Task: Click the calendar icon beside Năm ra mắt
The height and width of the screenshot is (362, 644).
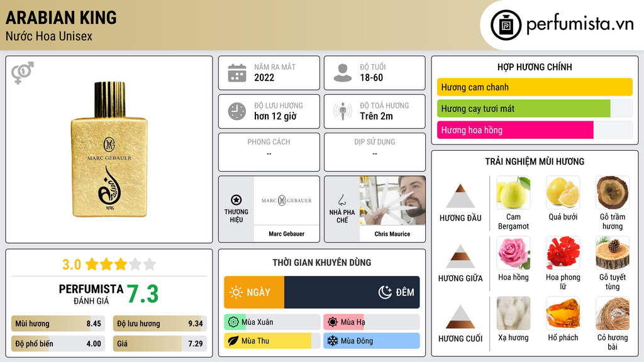Action: coord(237,73)
